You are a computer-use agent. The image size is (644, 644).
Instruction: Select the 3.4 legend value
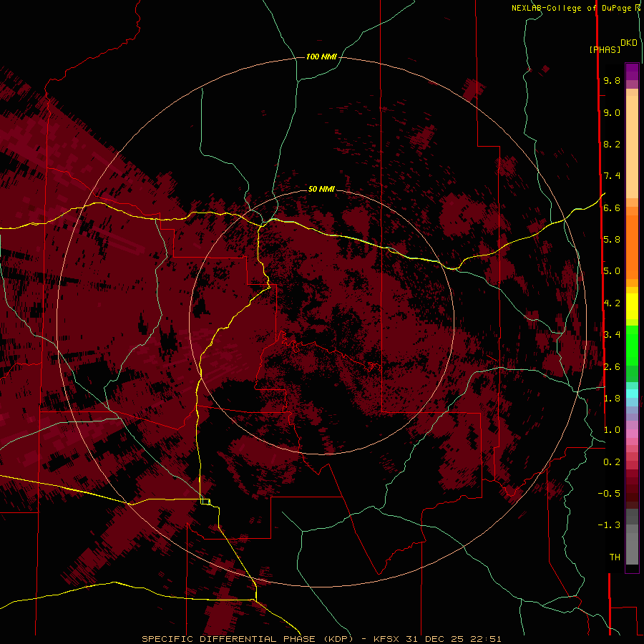pyautogui.click(x=612, y=335)
